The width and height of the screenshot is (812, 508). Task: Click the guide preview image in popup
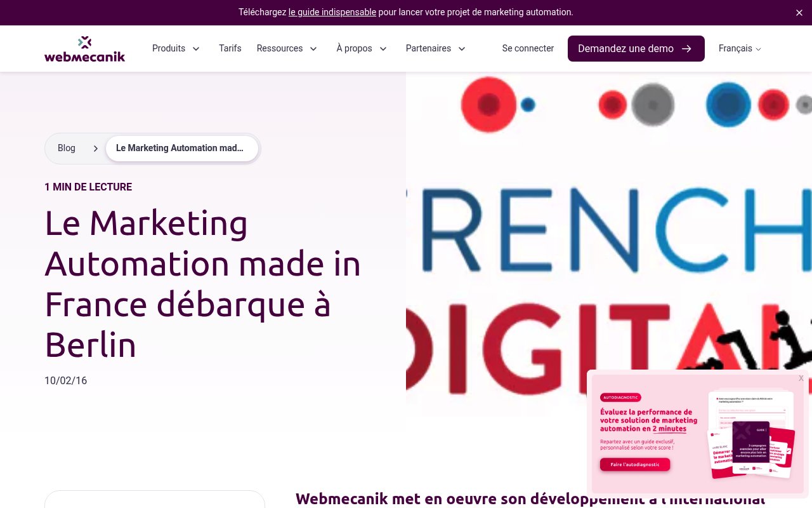tap(752, 435)
